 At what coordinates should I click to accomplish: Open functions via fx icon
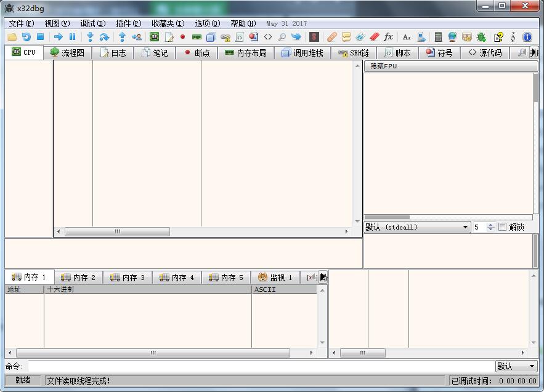[x=388, y=37]
